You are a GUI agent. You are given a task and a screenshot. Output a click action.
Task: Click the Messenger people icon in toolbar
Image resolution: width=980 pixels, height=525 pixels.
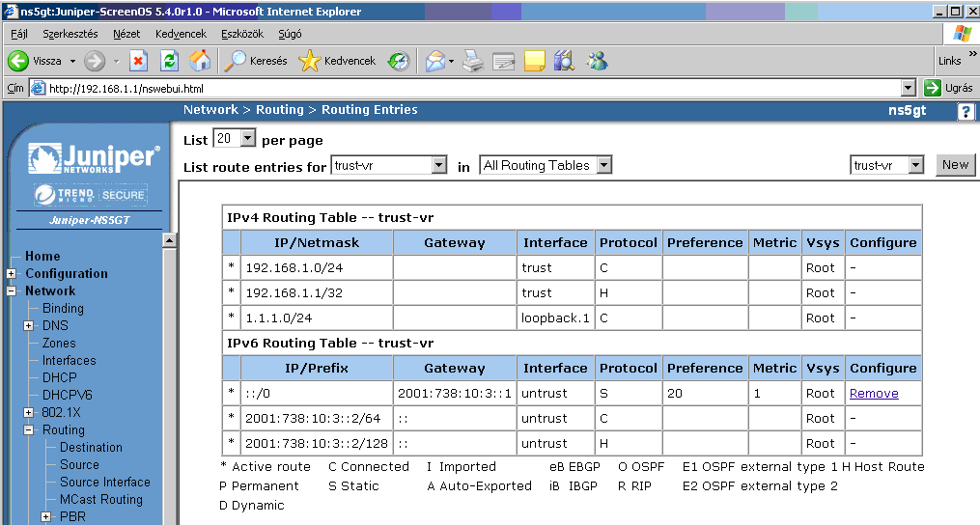[x=597, y=61]
